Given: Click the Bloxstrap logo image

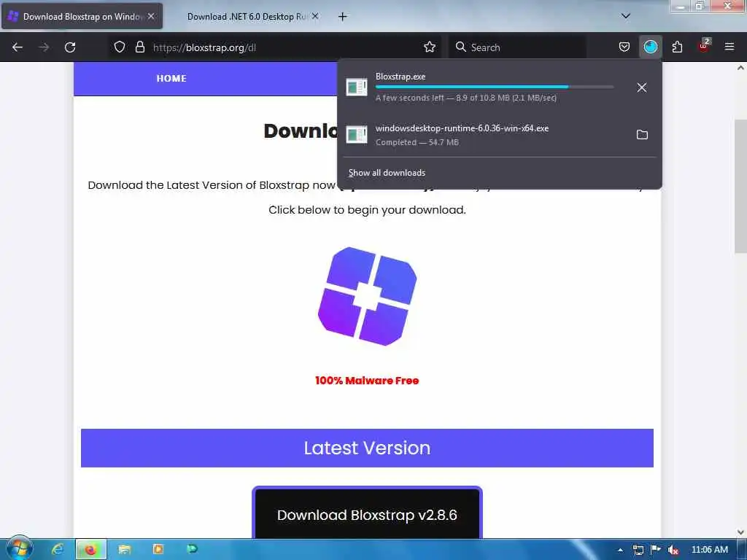Looking at the screenshot, I should 368,296.
